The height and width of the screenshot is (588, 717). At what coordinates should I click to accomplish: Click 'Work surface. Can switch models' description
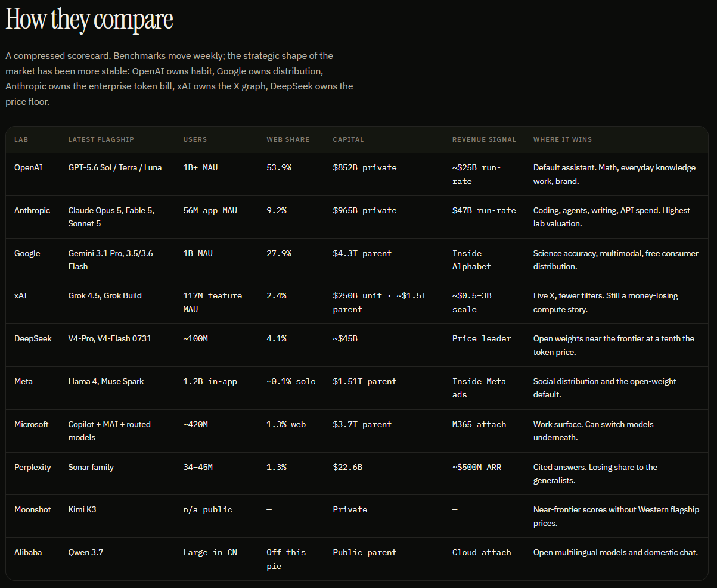click(594, 431)
